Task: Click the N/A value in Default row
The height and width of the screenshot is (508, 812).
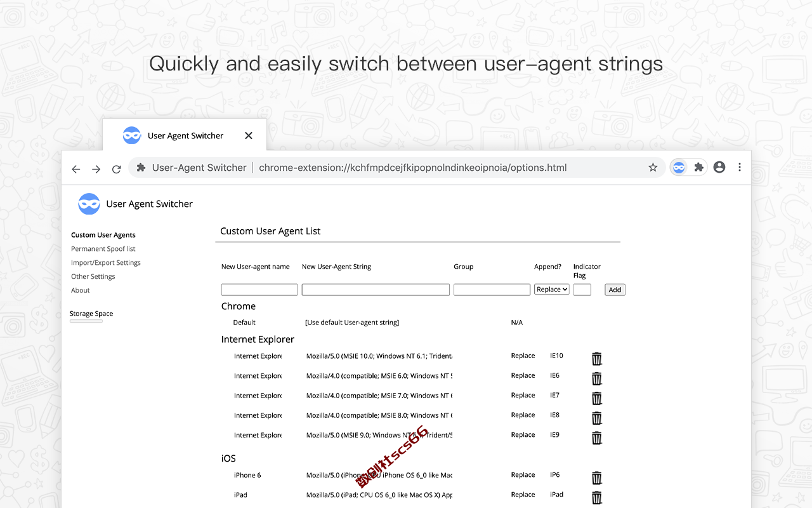Action: click(x=517, y=323)
